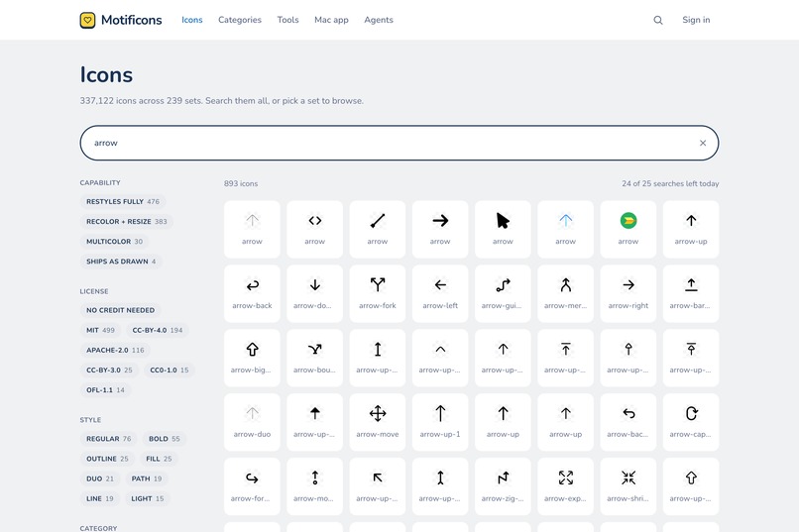Image resolution: width=799 pixels, height=532 pixels.
Task: Filter by Apache-2.0 license
Action: [x=115, y=350]
